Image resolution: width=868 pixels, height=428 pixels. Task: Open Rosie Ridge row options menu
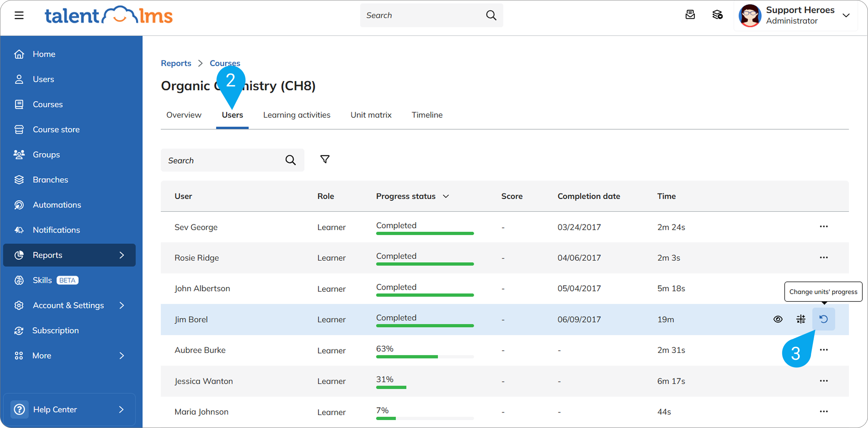[x=824, y=257]
